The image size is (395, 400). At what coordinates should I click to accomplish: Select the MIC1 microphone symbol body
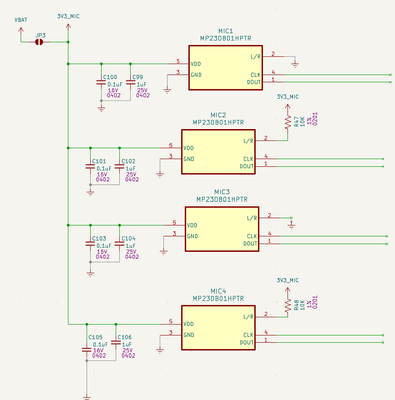pyautogui.click(x=225, y=68)
